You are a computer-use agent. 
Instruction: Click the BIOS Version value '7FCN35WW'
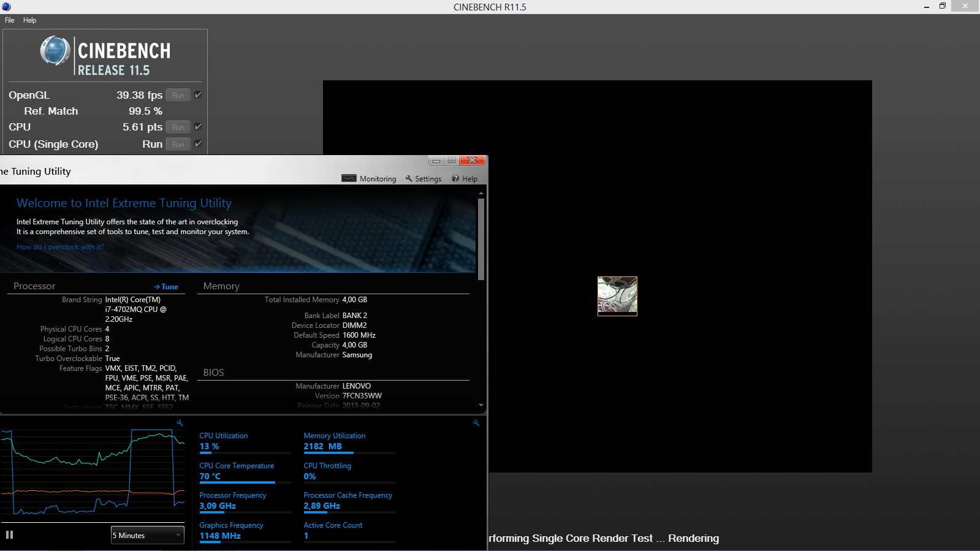[x=362, y=396]
